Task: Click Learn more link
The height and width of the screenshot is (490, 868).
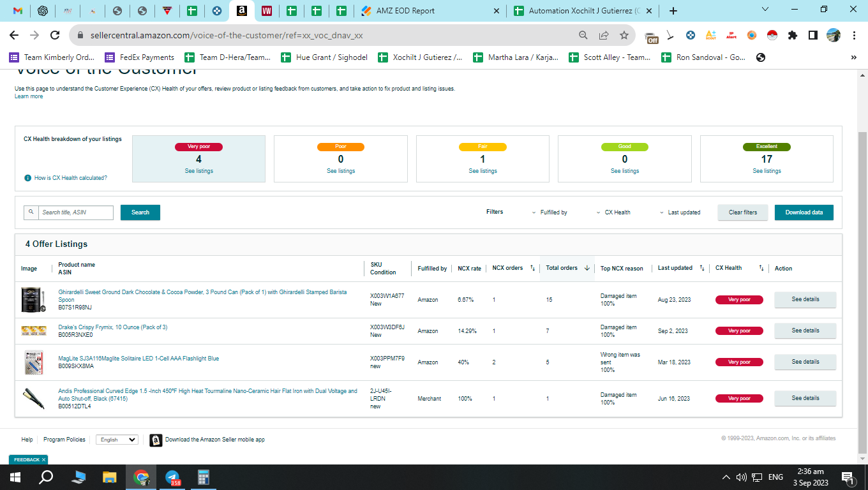Action: (x=29, y=96)
